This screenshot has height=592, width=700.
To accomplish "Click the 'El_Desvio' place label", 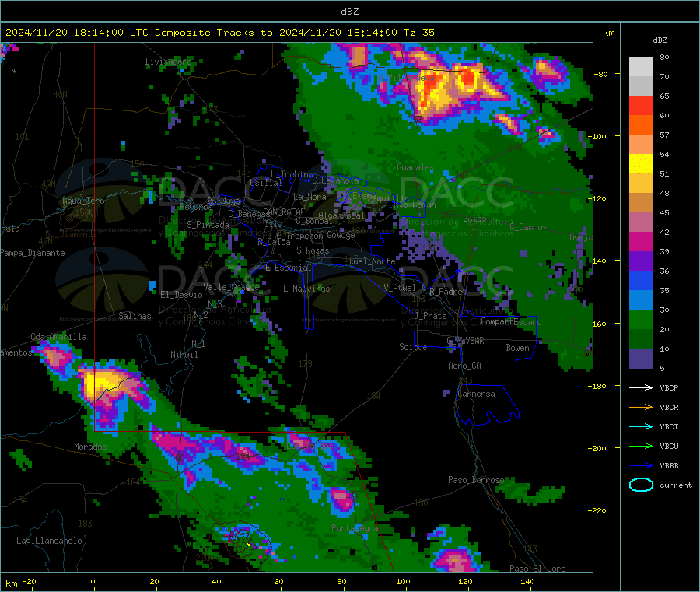I will [181, 295].
